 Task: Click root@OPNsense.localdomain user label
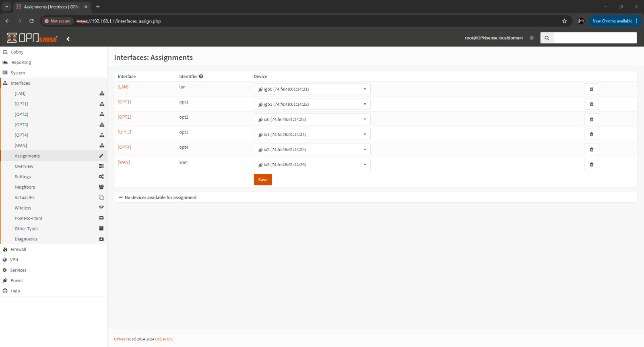(x=494, y=38)
